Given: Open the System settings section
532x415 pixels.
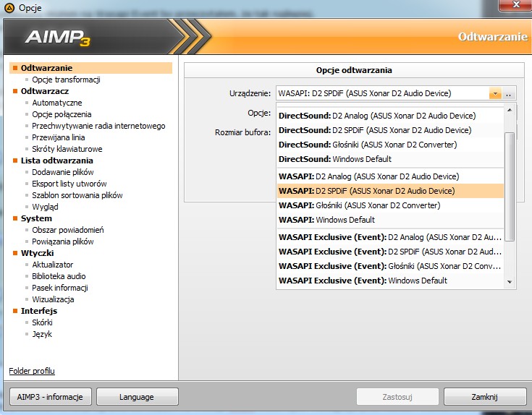Looking at the screenshot, I should (36, 218).
